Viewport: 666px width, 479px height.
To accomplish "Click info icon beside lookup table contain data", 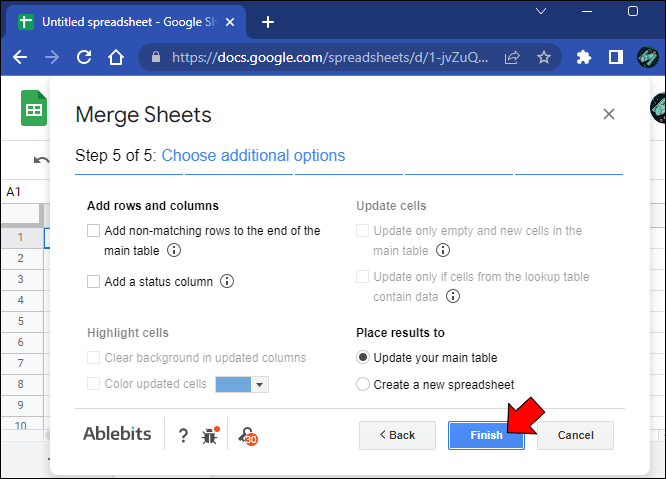I will (x=453, y=297).
